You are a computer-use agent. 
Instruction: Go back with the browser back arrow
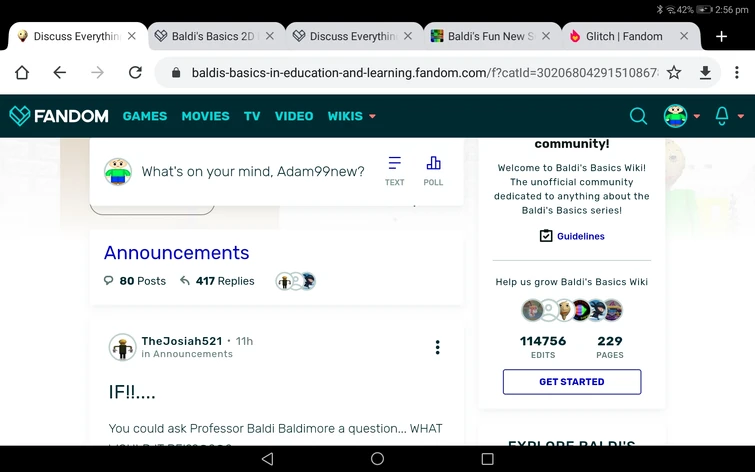tap(60, 73)
